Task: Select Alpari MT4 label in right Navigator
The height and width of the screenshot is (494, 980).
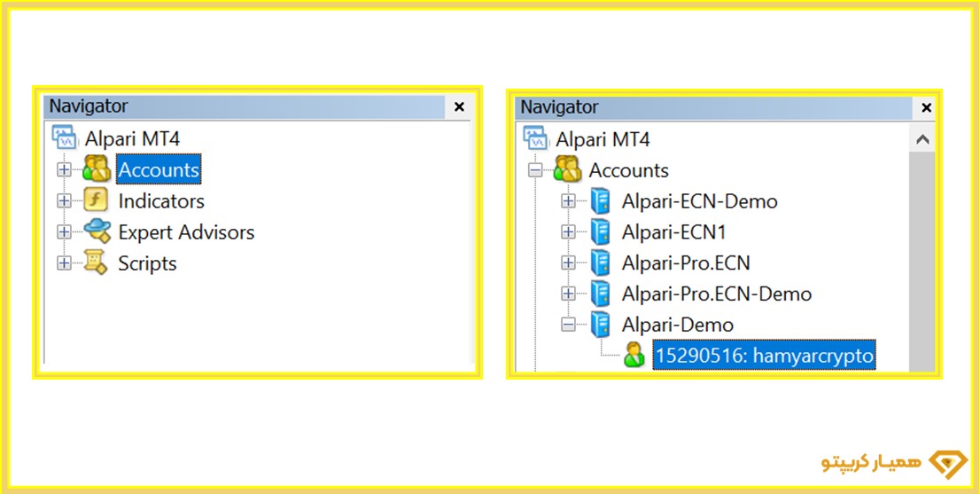Action: pyautogui.click(x=603, y=139)
